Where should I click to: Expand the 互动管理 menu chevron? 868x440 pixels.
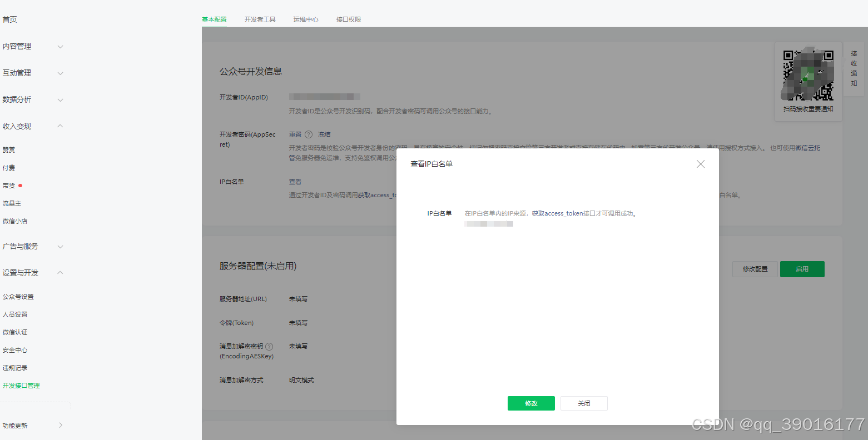[61, 73]
